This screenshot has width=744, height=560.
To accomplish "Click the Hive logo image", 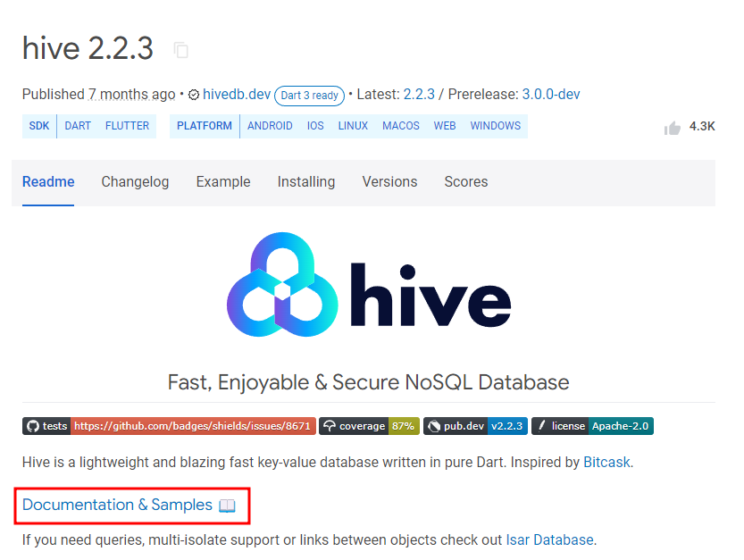I will [369, 284].
